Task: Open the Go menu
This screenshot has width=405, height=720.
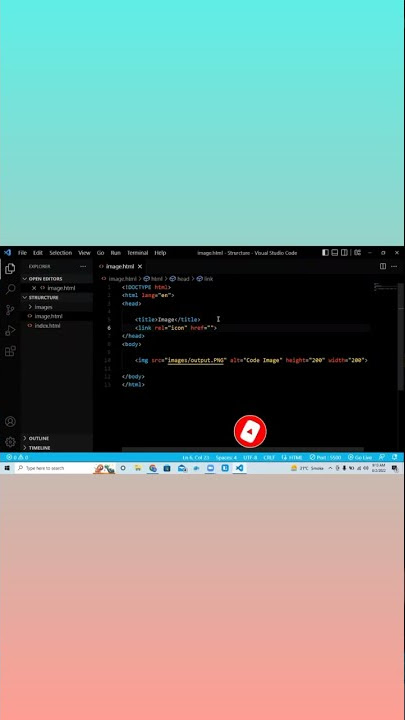Action: [100, 253]
